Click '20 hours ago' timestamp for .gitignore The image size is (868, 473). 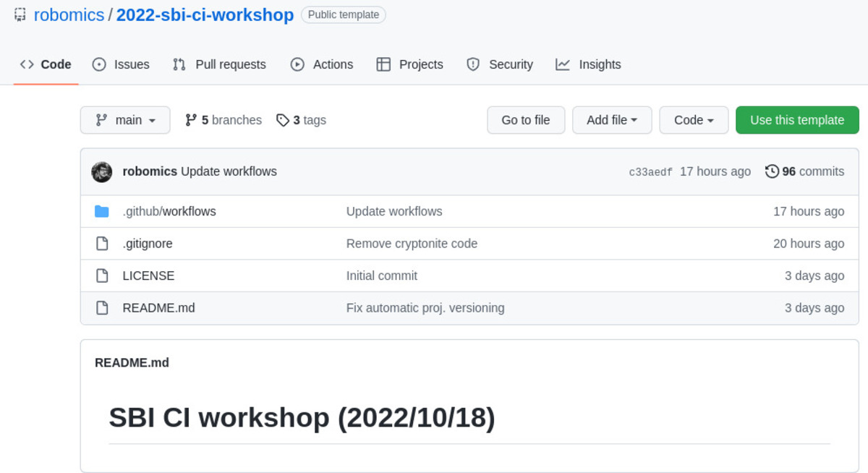pyautogui.click(x=809, y=244)
